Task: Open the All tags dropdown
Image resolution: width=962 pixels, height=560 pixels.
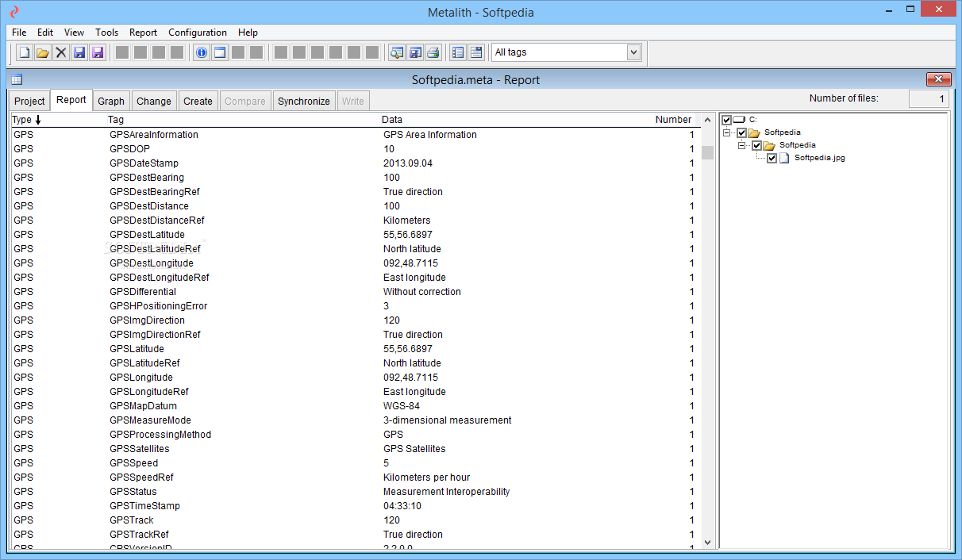Action: tap(633, 52)
